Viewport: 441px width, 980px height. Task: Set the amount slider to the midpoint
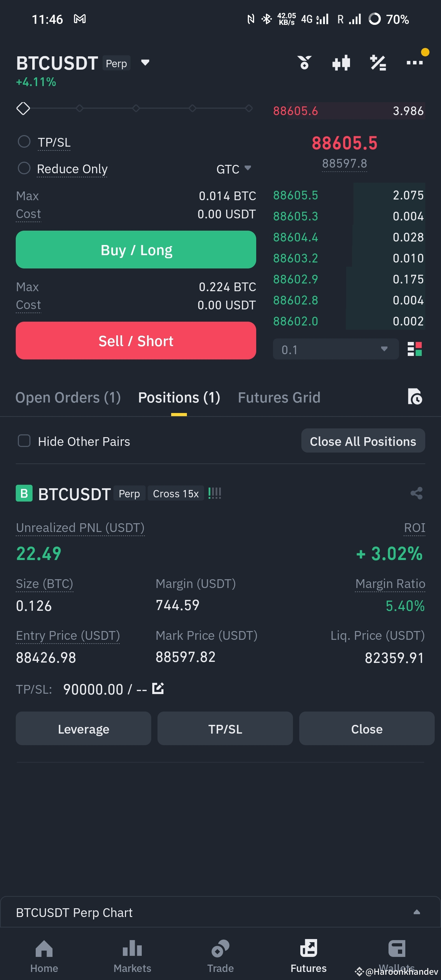136,108
